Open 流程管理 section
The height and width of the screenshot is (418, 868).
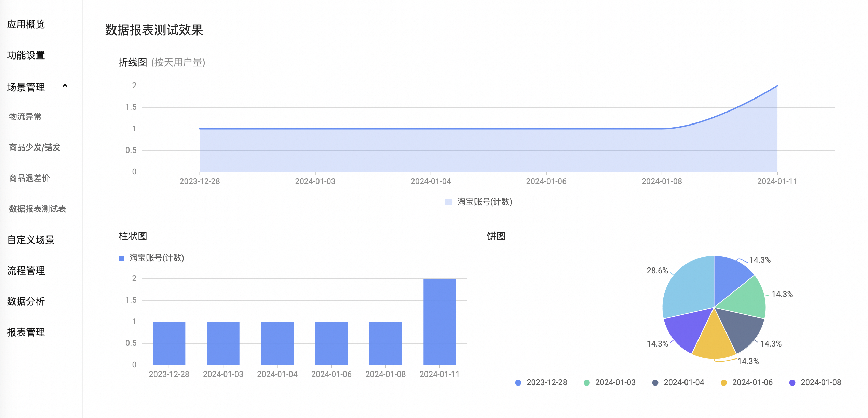[x=26, y=271]
